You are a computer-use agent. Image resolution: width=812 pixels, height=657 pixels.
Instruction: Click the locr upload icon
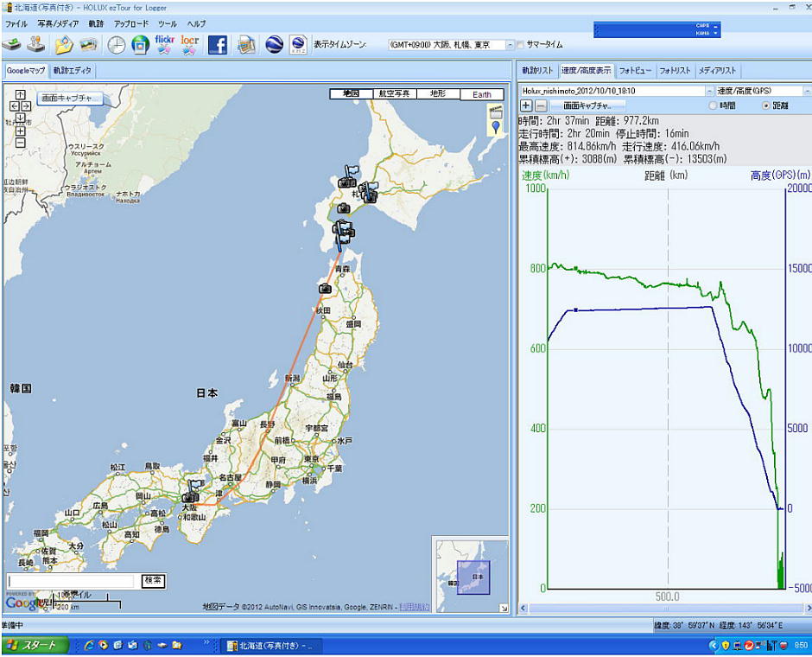pos(190,44)
